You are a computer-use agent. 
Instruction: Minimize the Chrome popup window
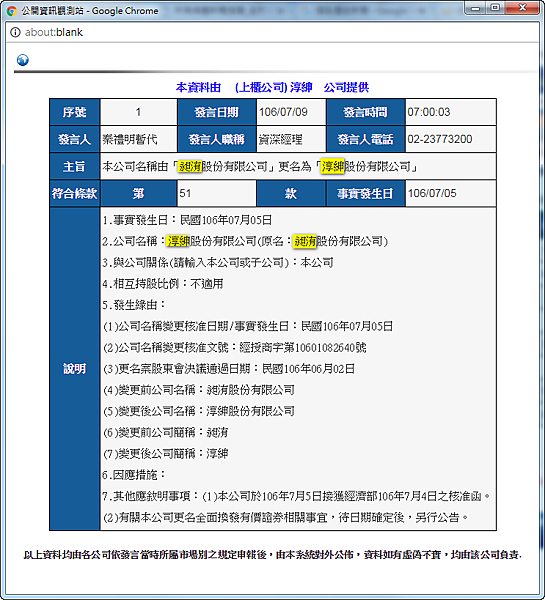[476, 8]
